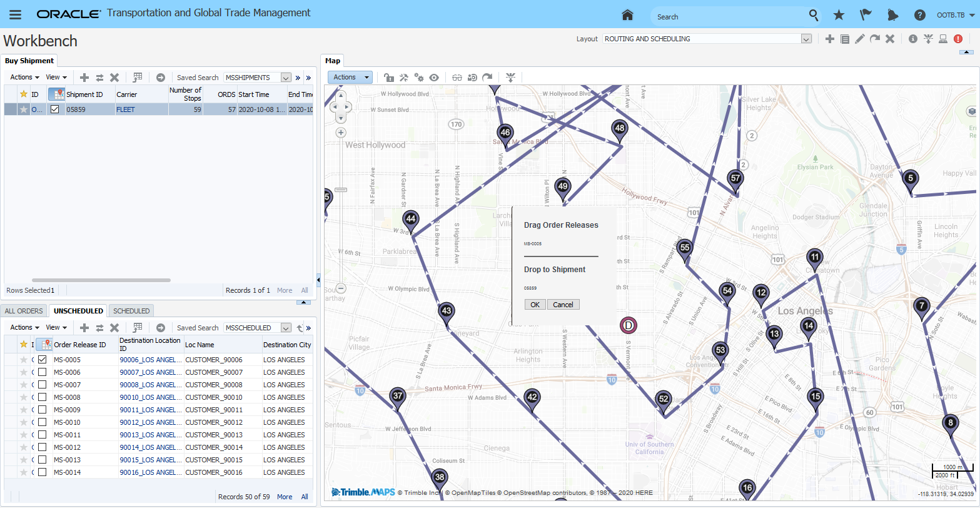Click the map layers icon
The width and height of the screenshot is (980, 508).
[x=972, y=111]
